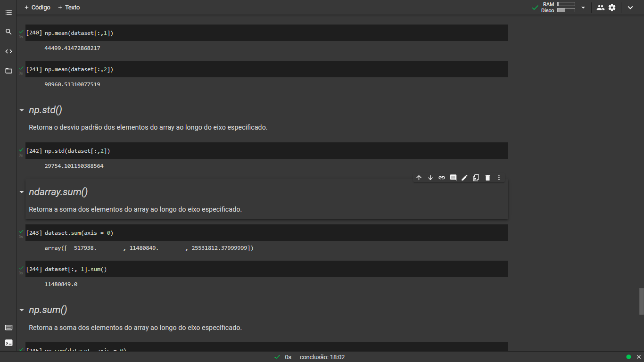Viewport: 644px width, 362px height.
Task: Move the ndarray.sum cell up
Action: coord(419,178)
